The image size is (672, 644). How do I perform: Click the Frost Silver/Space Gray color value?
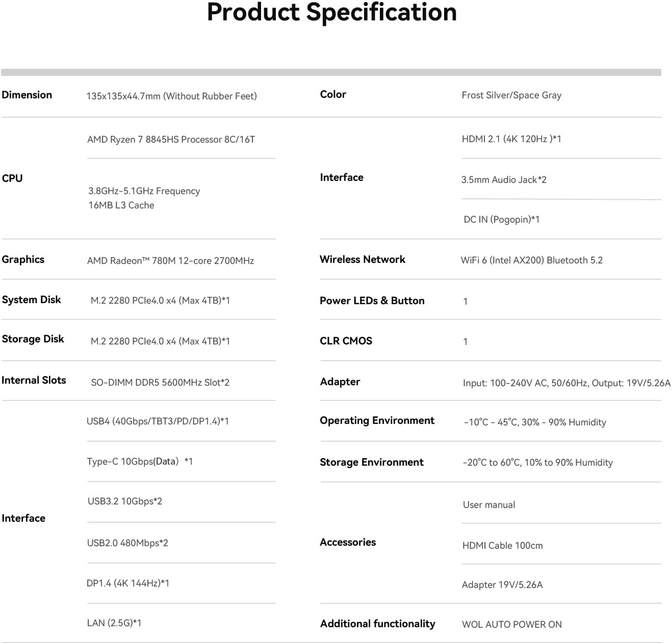pos(511,95)
